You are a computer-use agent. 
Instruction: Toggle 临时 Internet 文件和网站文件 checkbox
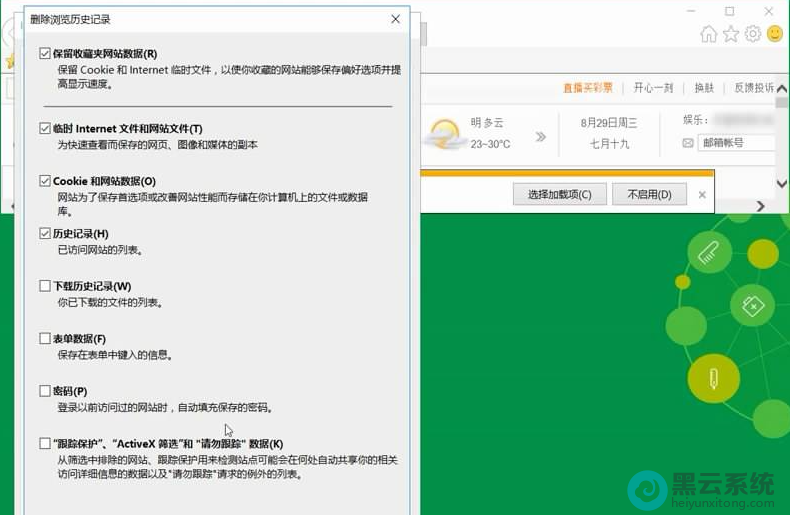point(45,129)
